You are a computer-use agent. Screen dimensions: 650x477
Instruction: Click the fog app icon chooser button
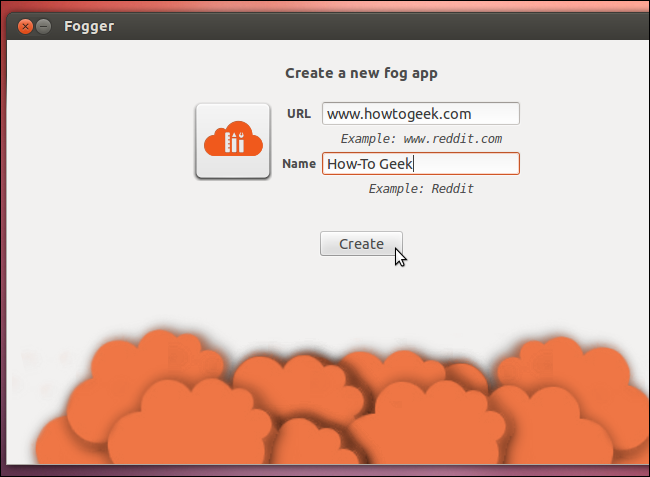233,141
